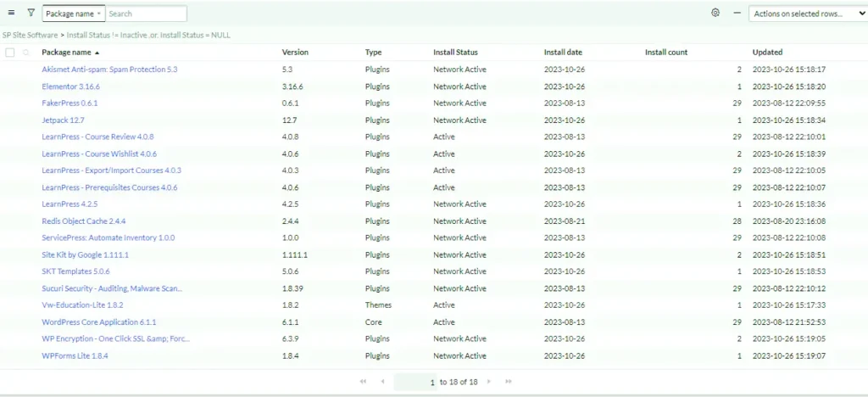Sort by Install date column header
868x397 pixels.
point(563,53)
